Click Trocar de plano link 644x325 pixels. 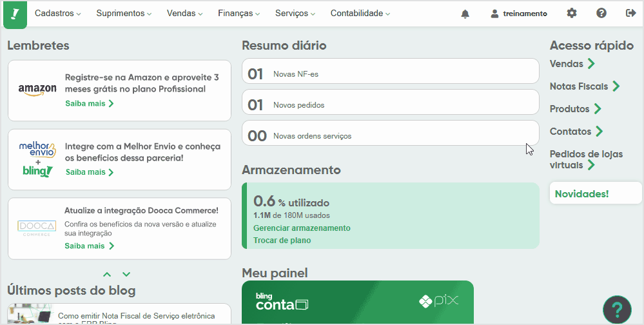[282, 241]
